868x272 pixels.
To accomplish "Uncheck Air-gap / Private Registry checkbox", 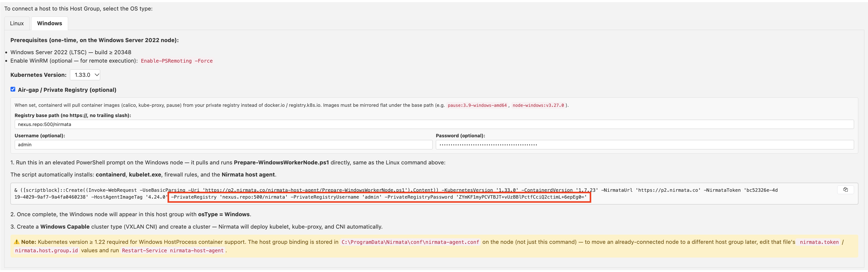I will pos(13,89).
